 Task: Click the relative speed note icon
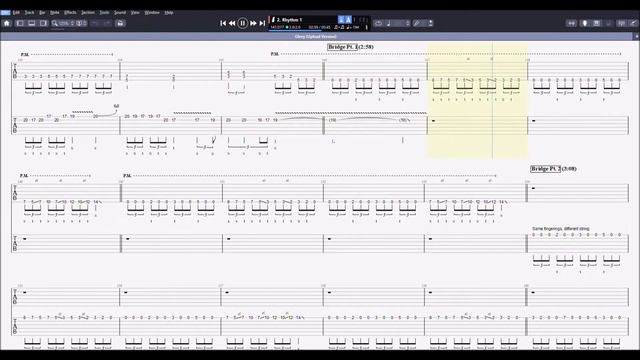click(389, 23)
